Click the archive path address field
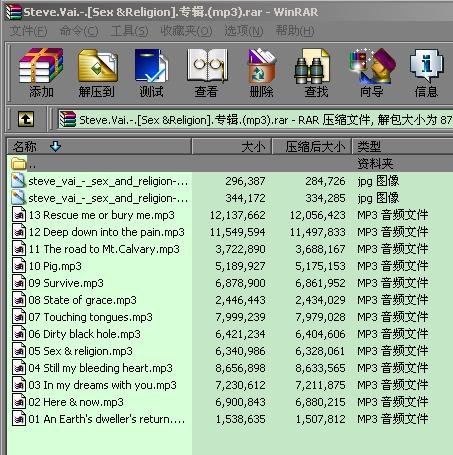The height and width of the screenshot is (455, 453). point(255,119)
